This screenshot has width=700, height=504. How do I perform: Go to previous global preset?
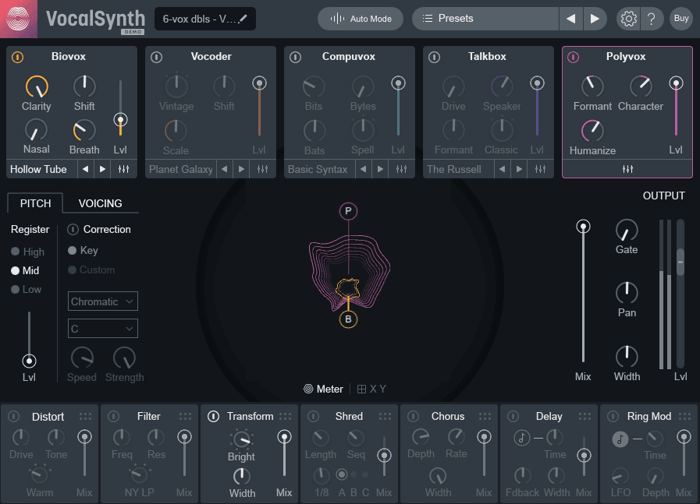coord(571,19)
